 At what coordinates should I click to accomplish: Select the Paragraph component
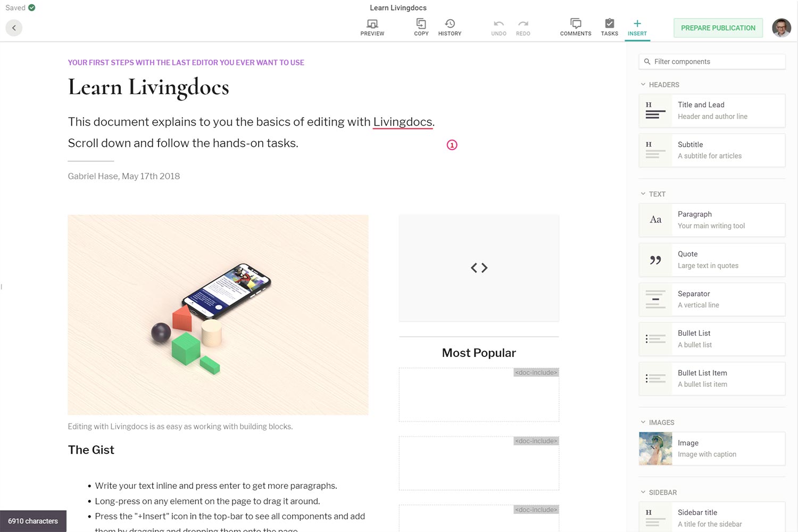tap(711, 220)
